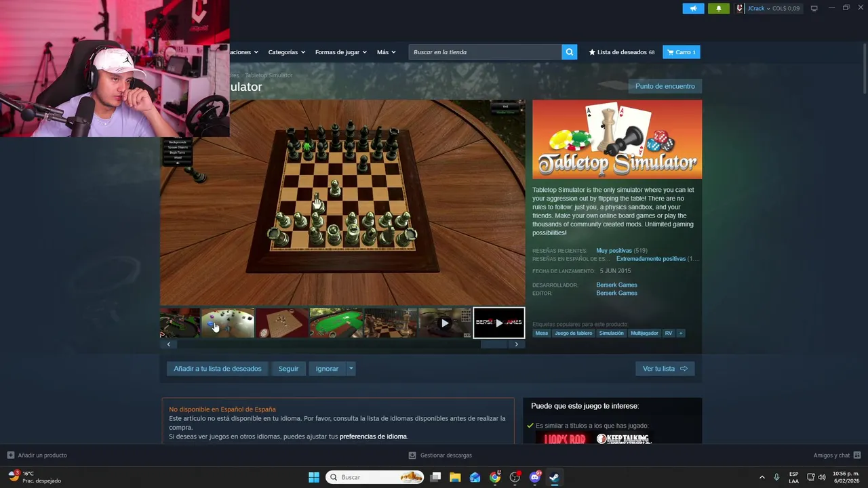Viewport: 868px width, 488px height.
Task: Play the Berserk Games trailer thumbnail
Action: coord(498,323)
